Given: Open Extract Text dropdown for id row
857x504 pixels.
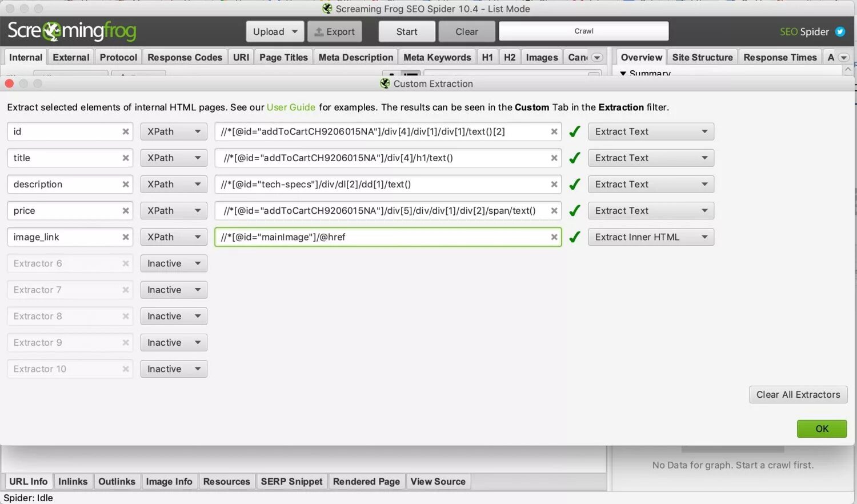Looking at the screenshot, I should [651, 131].
